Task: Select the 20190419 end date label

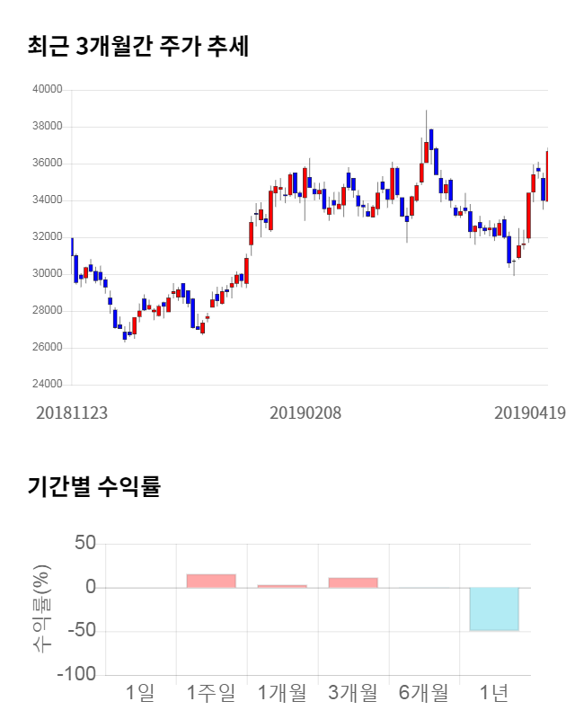Action: (x=530, y=413)
